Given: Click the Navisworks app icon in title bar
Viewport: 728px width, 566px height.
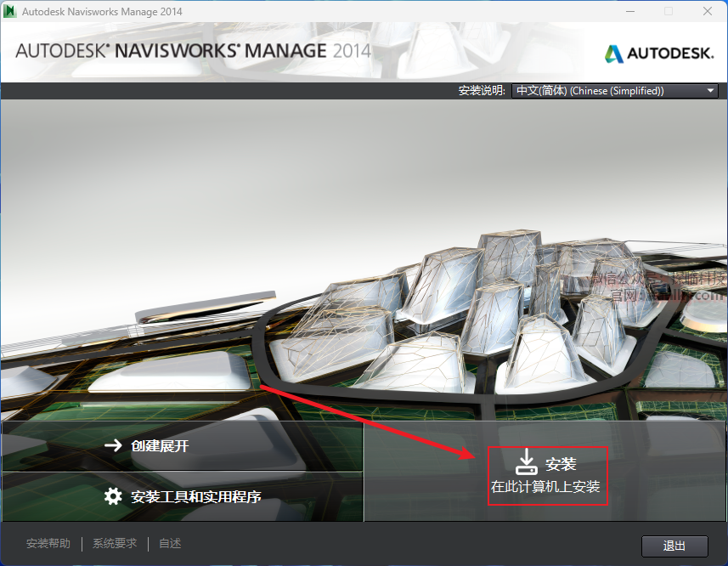Looking at the screenshot, I should point(9,11).
